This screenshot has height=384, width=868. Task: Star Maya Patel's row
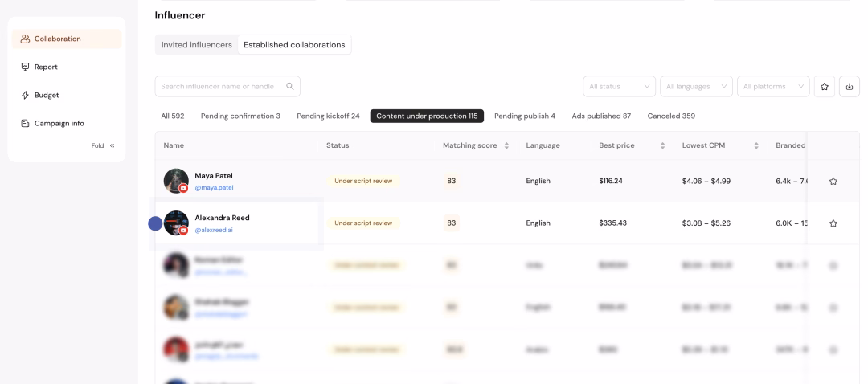pos(833,182)
